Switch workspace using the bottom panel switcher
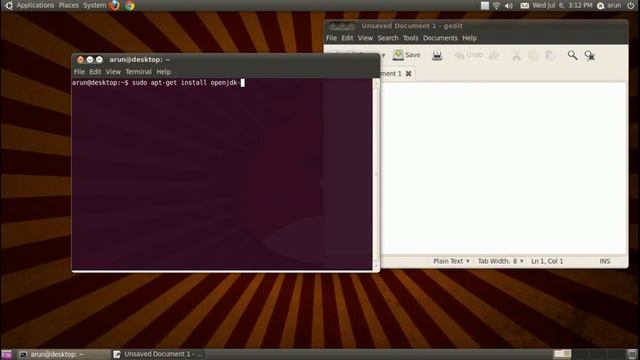 [589, 354]
